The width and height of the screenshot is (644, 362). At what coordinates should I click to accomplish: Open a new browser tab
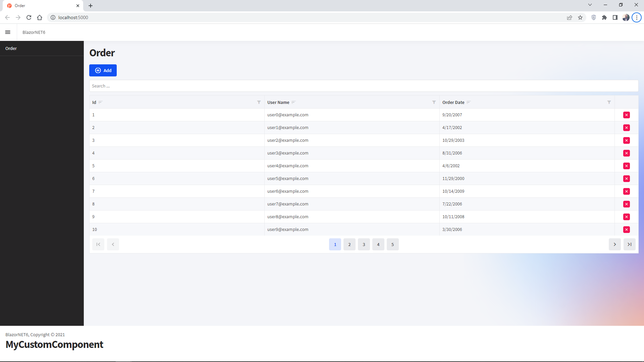point(91,6)
